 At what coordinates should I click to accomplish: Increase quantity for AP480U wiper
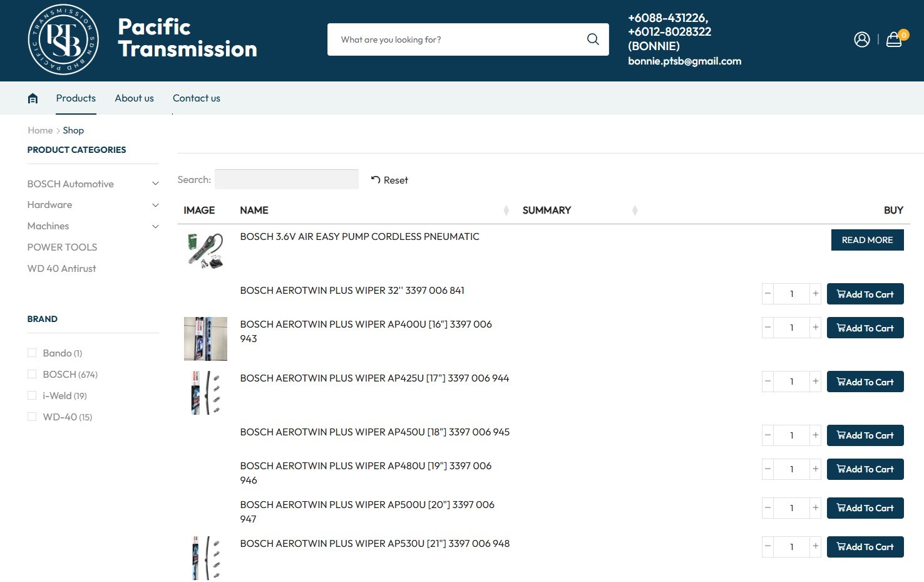[x=815, y=469]
